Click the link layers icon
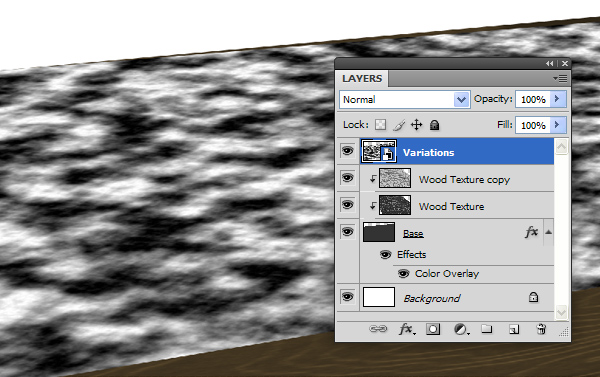Screen dimensions: 600x377 [378, 329]
